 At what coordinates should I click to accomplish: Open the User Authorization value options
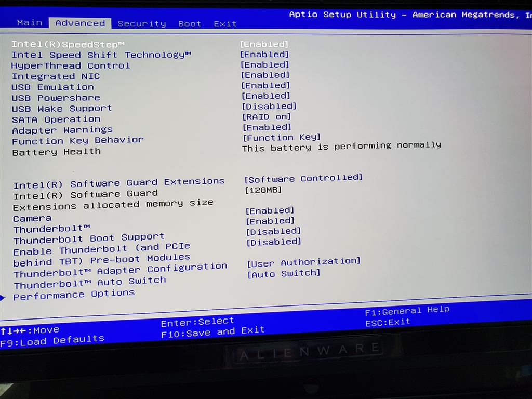(x=303, y=262)
